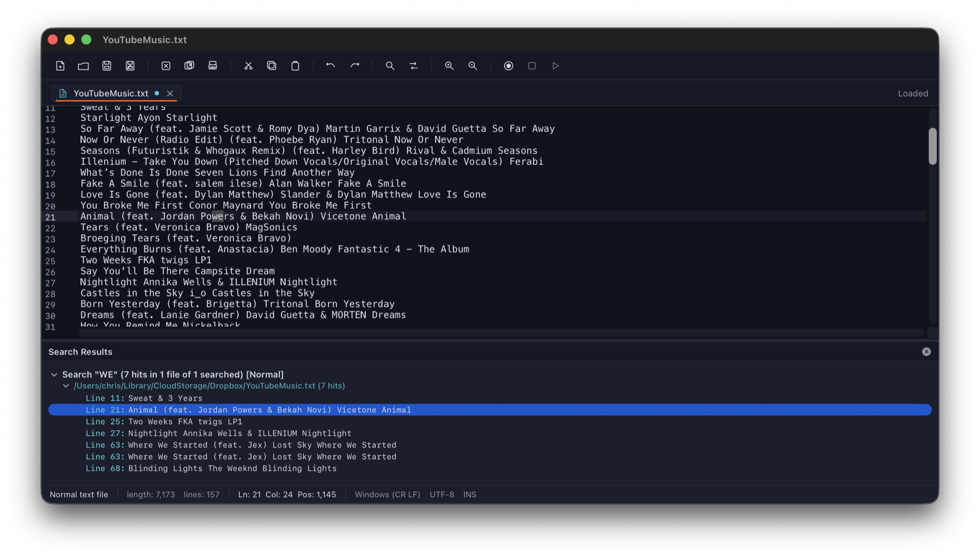Click the Windows (CR LF) line ending indicator
Image resolution: width=980 pixels, height=558 pixels.
pyautogui.click(x=387, y=495)
